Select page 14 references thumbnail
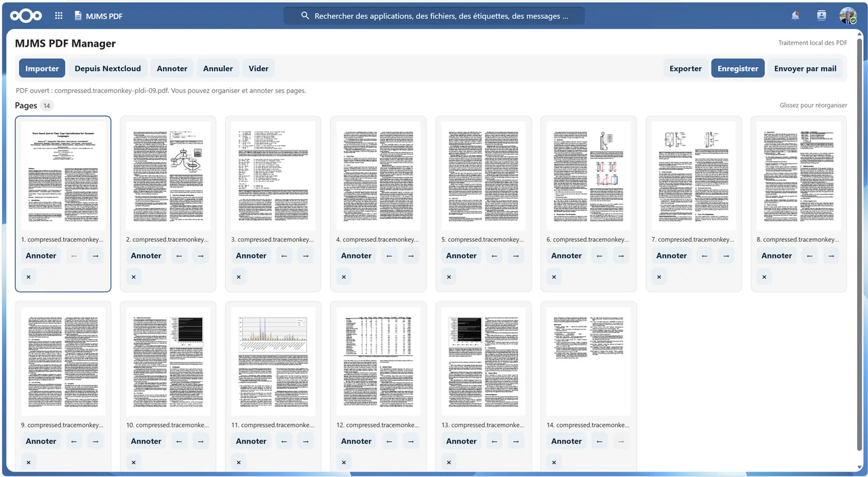 589,361
